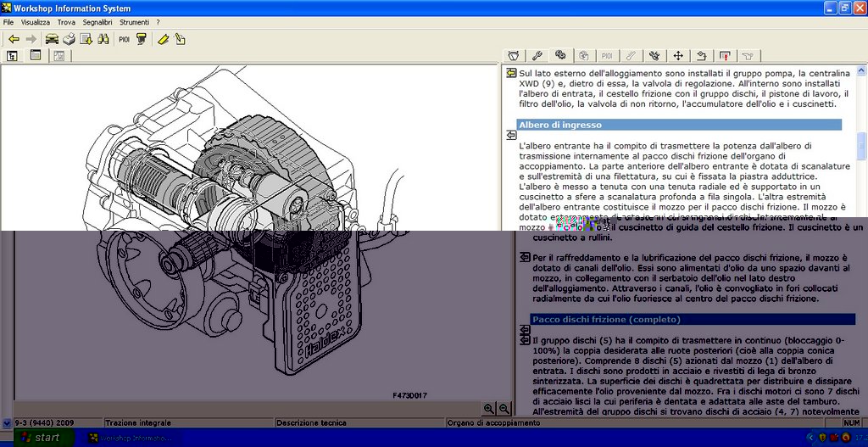Click the grayed forward arrow button

[31, 39]
